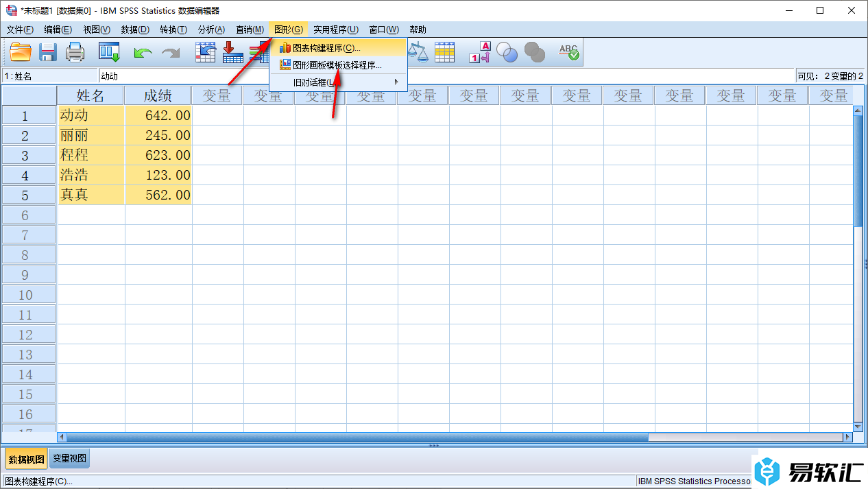Click the vertical scrollbar thumb
868x489 pixels.
point(858,170)
